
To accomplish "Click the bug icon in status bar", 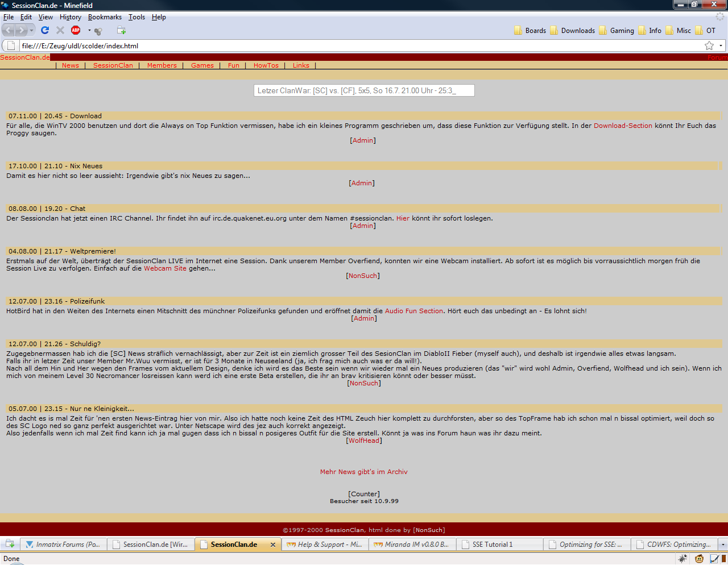I will 682,559.
